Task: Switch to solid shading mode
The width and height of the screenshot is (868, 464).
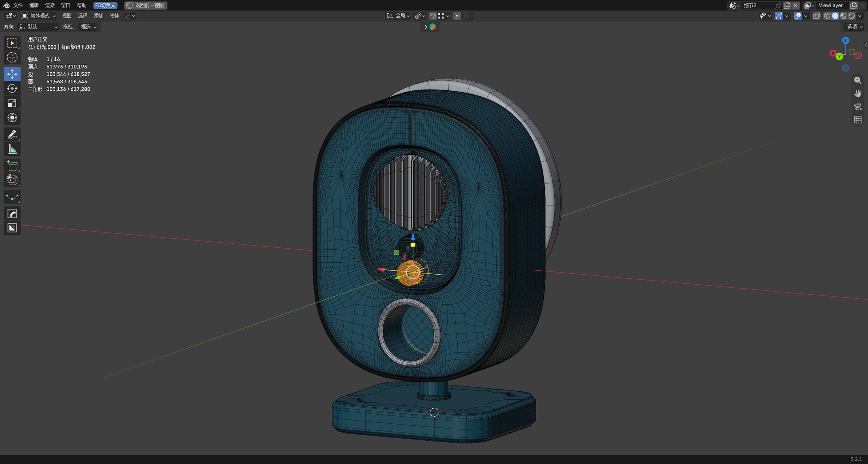Action: pyautogui.click(x=835, y=16)
